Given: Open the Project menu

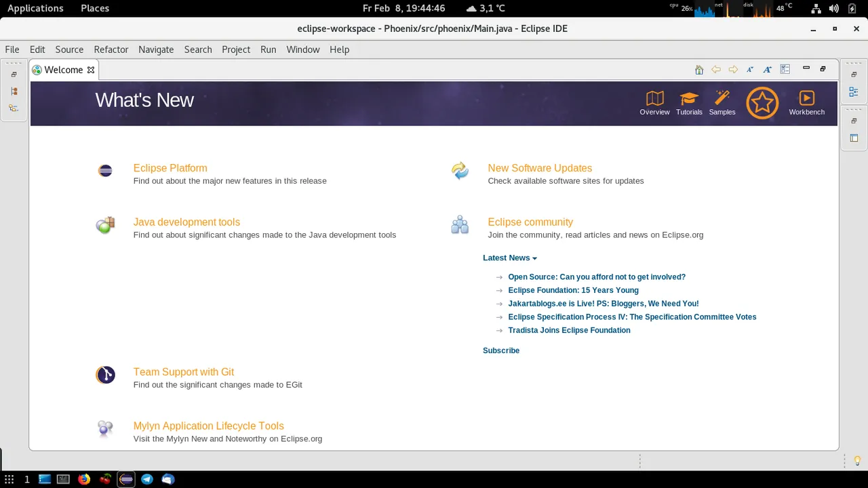Looking at the screenshot, I should pos(236,49).
